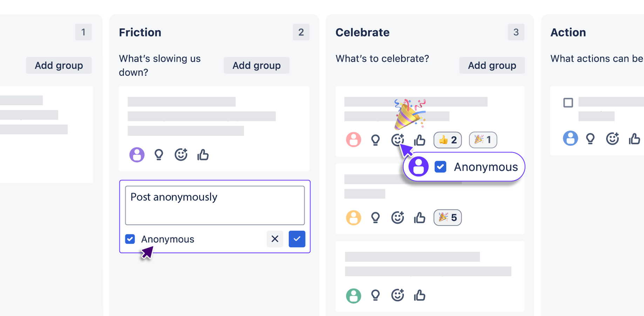The width and height of the screenshot is (644, 316).
Task: Uncheck Anonymous checkbox in the purple tooltip
Action: point(440,167)
